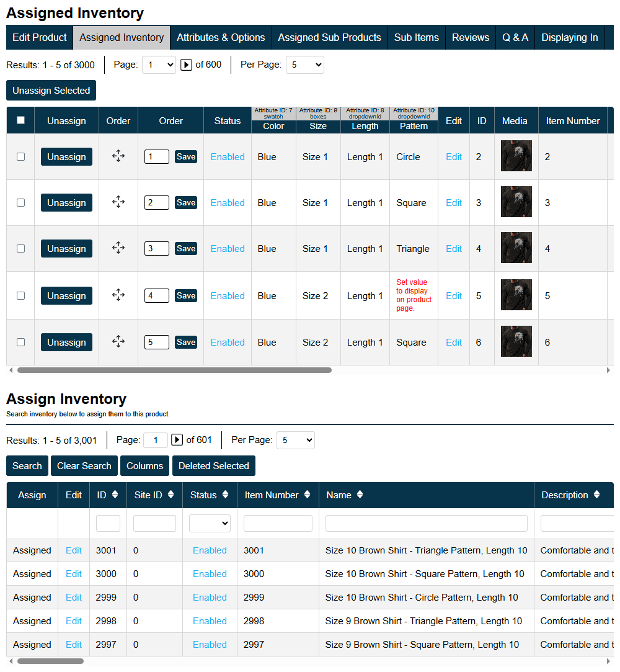
Task: Go to next page of Assigned Inventory
Action: click(x=186, y=65)
